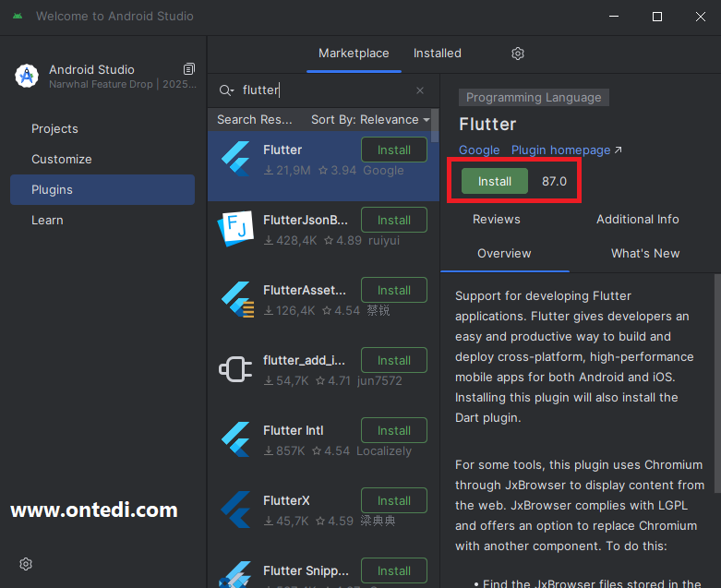Switch to the Installed tab
The height and width of the screenshot is (588, 721).
pos(438,54)
